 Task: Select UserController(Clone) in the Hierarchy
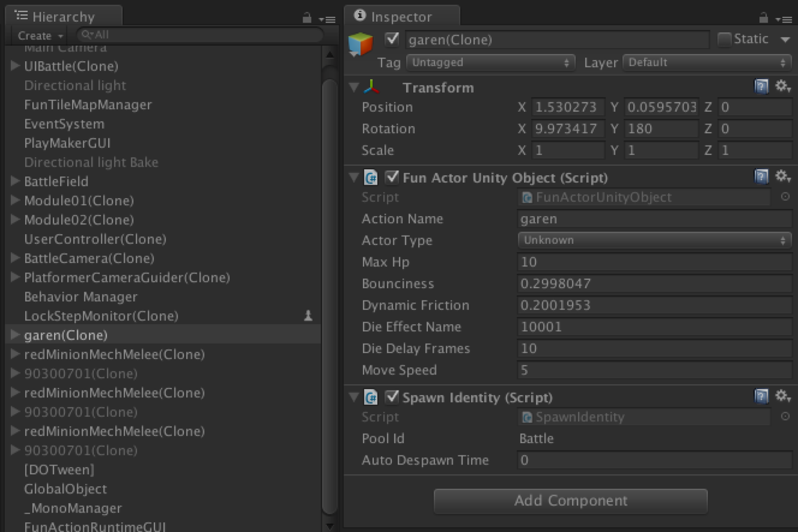[95, 239]
